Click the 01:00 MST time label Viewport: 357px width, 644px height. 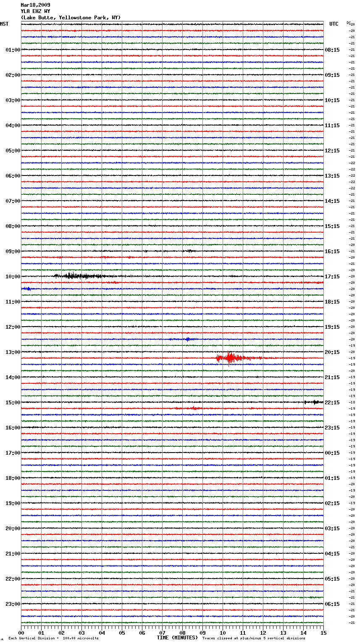coord(13,50)
